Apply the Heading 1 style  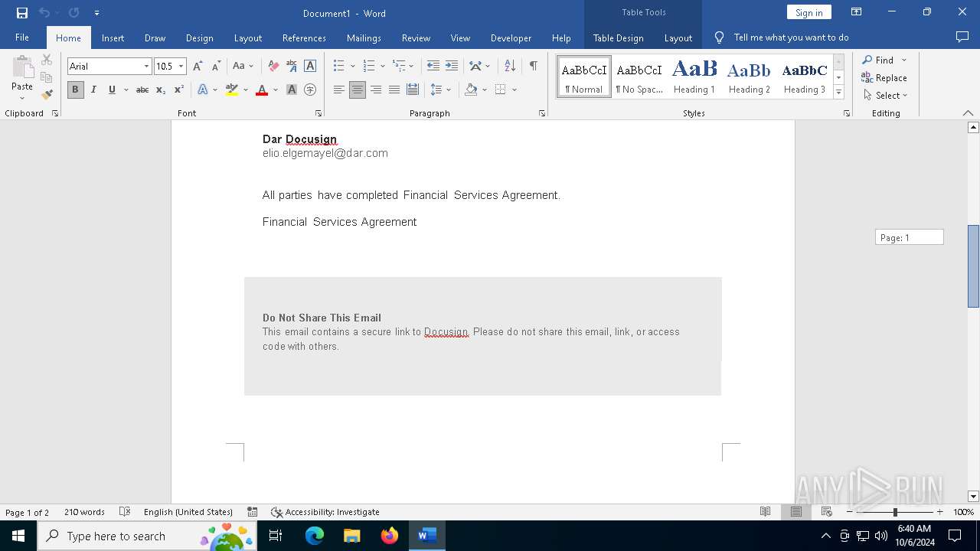tap(694, 77)
